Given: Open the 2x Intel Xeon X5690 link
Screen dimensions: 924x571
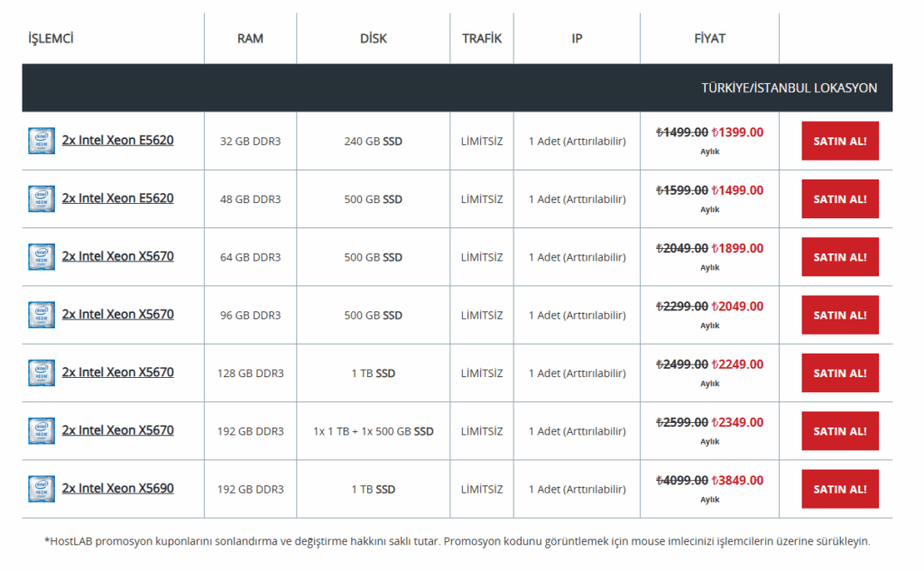Looking at the screenshot, I should (117, 488).
